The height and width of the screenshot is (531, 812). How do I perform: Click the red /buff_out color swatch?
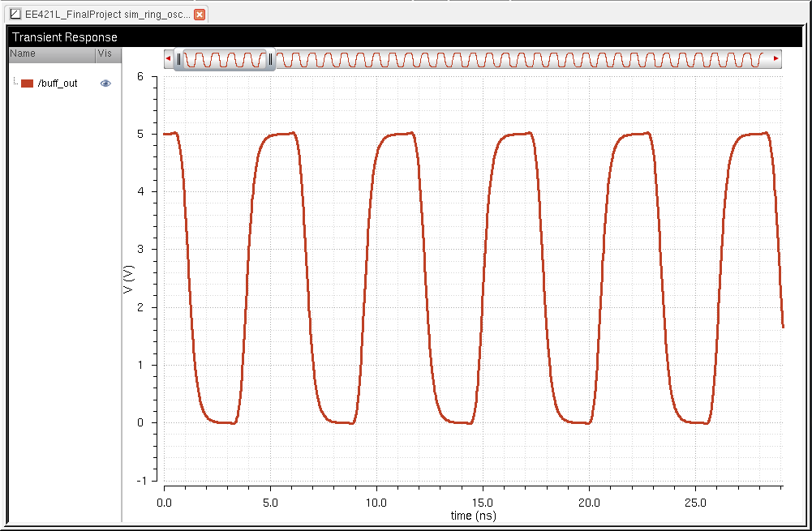(x=27, y=84)
